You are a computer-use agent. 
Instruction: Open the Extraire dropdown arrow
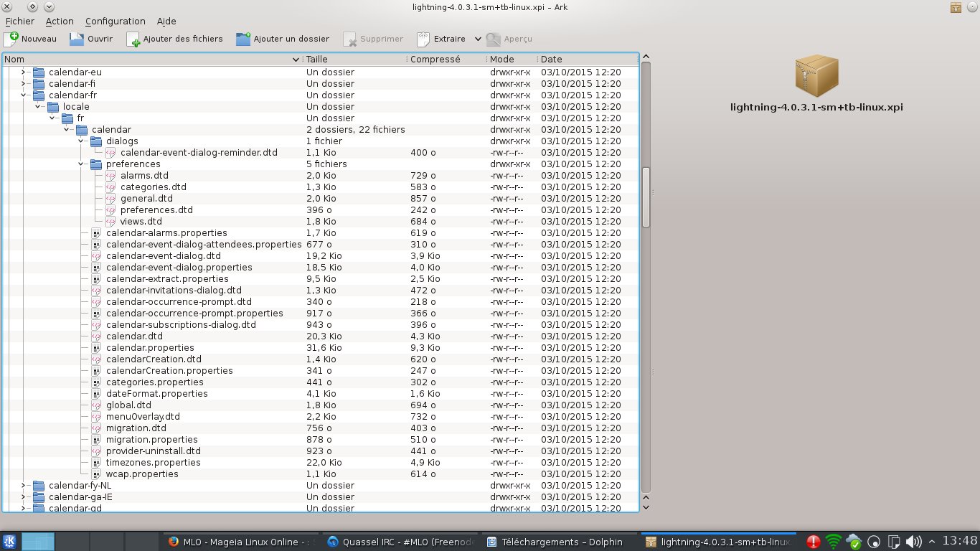(479, 39)
